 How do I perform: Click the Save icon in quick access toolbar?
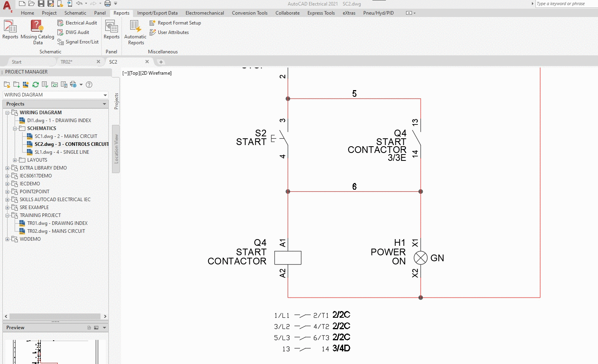(x=41, y=4)
